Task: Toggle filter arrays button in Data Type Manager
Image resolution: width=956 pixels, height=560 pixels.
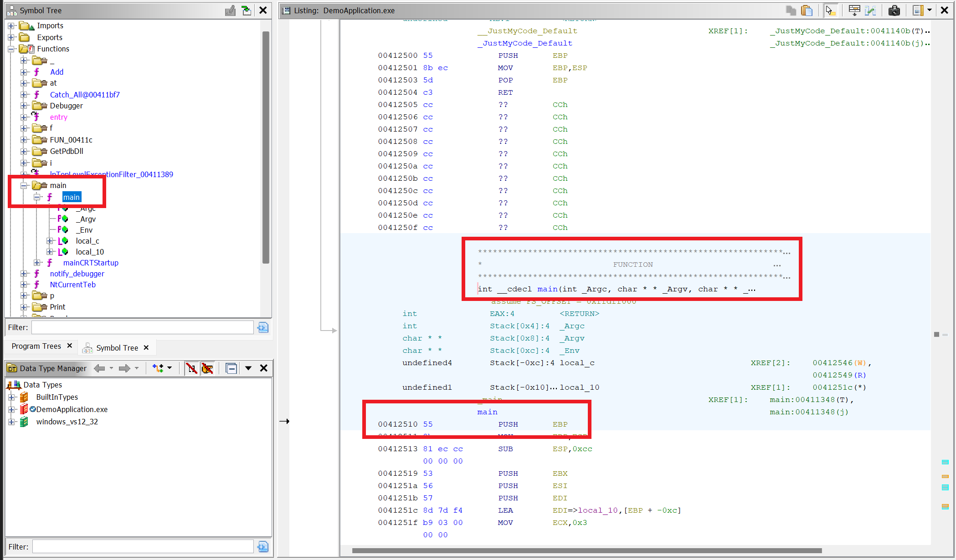Action: (x=191, y=368)
